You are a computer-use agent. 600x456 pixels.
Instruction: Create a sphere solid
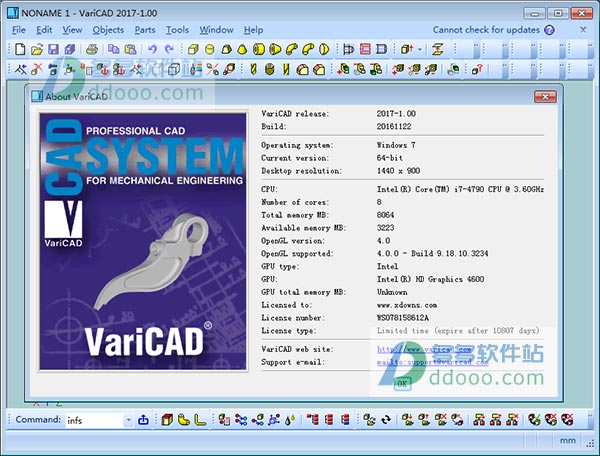tap(324, 49)
